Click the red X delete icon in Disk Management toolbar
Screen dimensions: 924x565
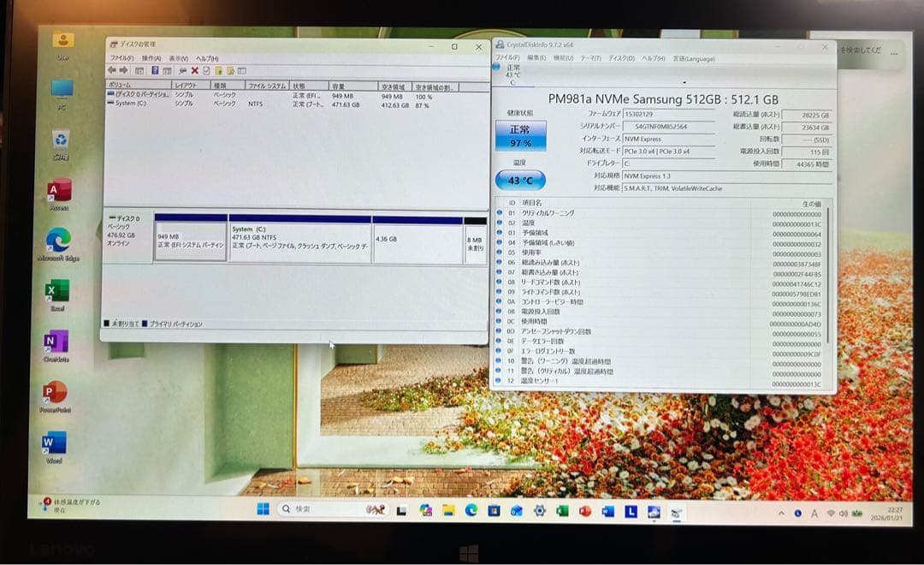pos(194,71)
